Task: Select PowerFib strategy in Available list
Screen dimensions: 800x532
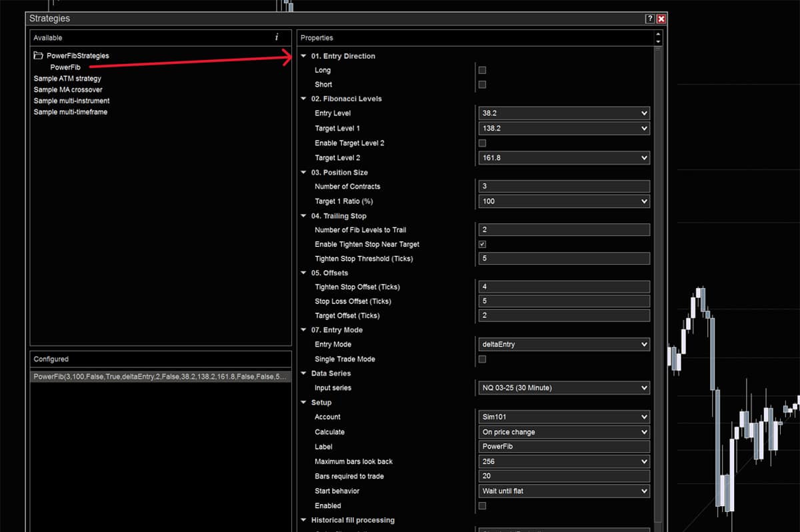Action: click(x=65, y=67)
